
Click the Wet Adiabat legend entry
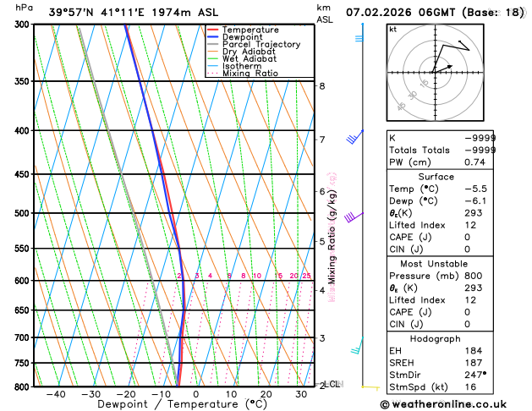coord(242,58)
